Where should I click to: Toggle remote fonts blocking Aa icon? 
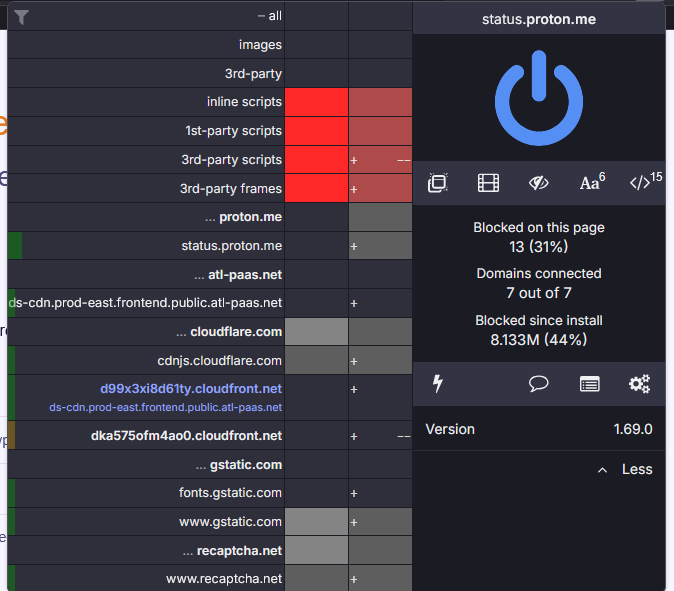click(x=591, y=183)
